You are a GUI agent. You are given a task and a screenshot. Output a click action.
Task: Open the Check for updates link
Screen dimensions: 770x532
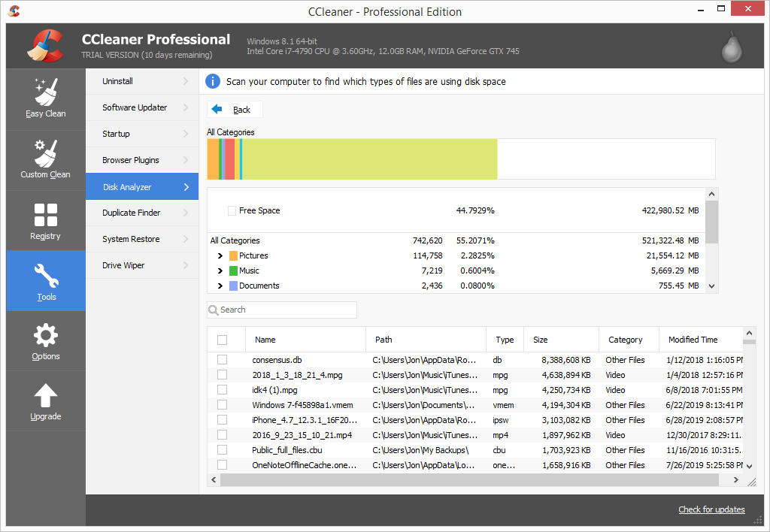[x=711, y=509]
